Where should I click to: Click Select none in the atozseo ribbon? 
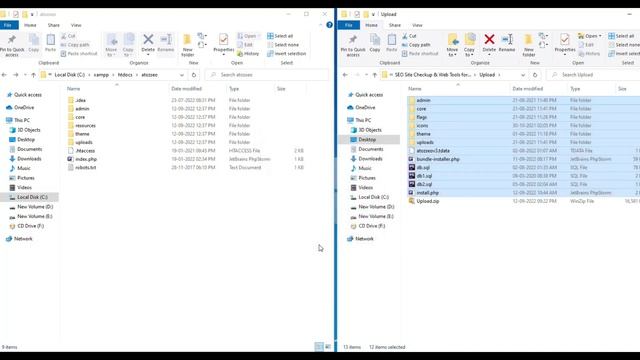point(282,45)
